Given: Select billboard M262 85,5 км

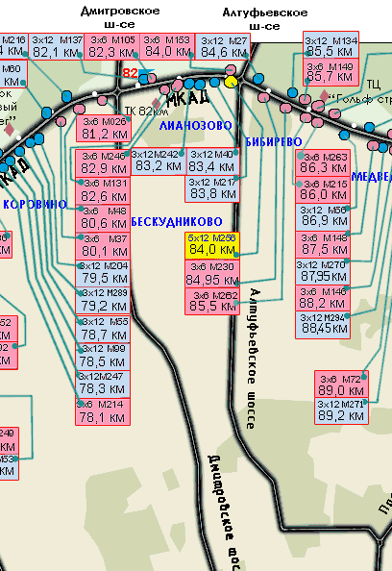Looking at the screenshot, I should (x=212, y=302).
